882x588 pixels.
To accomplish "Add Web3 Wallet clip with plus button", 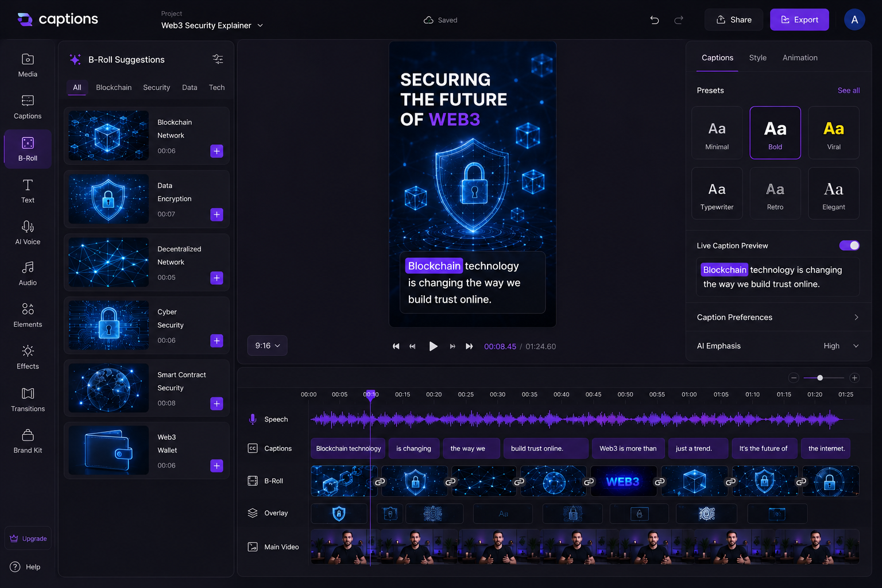I will pos(216,466).
